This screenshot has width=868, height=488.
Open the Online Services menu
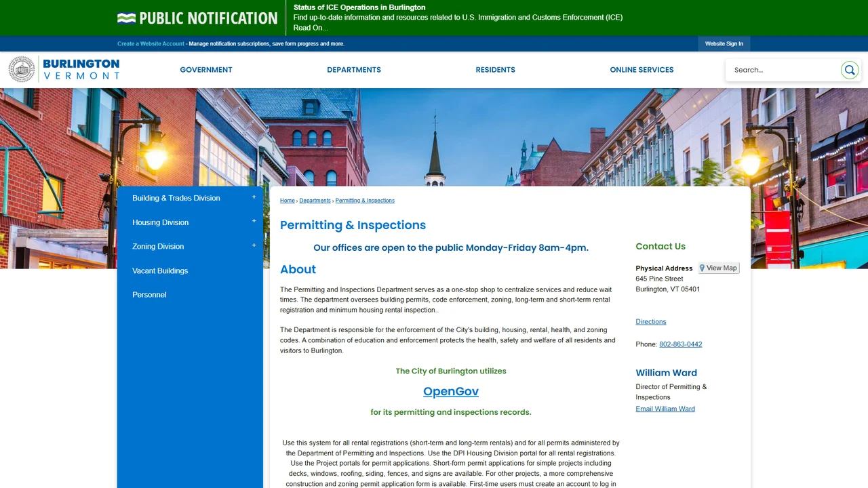pyautogui.click(x=642, y=70)
